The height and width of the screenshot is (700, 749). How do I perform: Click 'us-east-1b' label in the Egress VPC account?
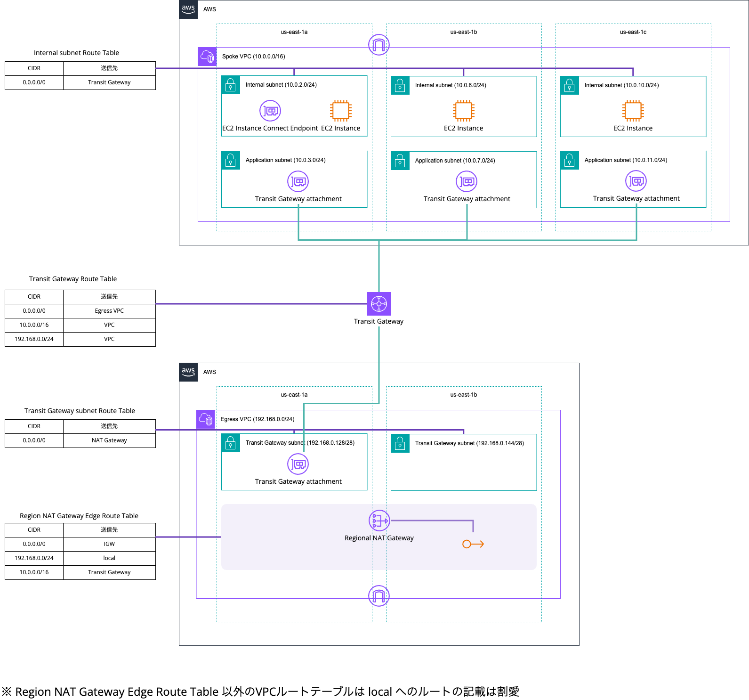(464, 395)
